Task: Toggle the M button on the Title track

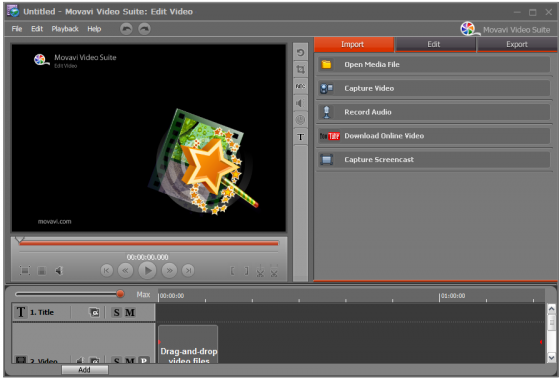Action: pos(130,313)
